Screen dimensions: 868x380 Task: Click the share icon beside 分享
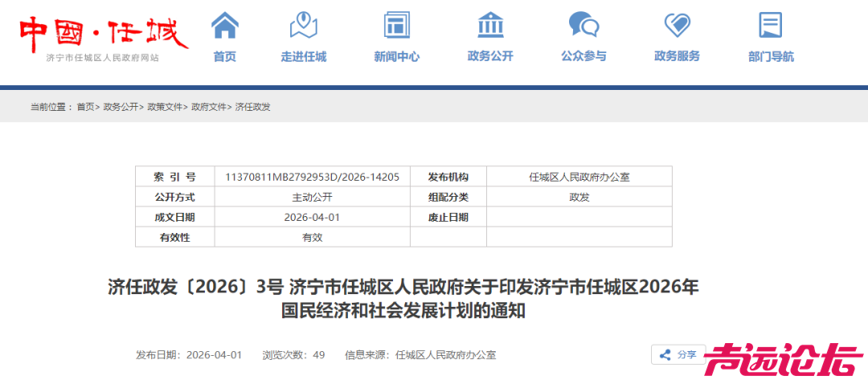[x=666, y=354]
